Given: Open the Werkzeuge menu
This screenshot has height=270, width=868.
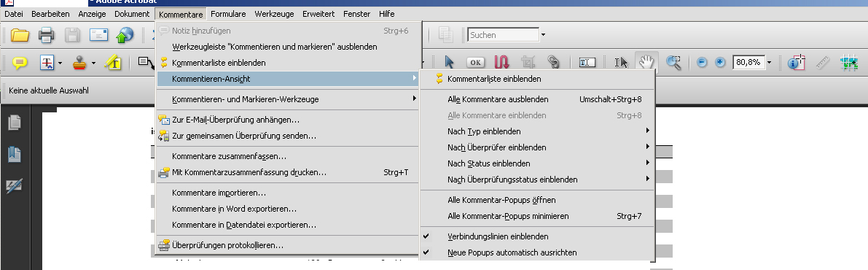Looking at the screenshot, I should [274, 14].
